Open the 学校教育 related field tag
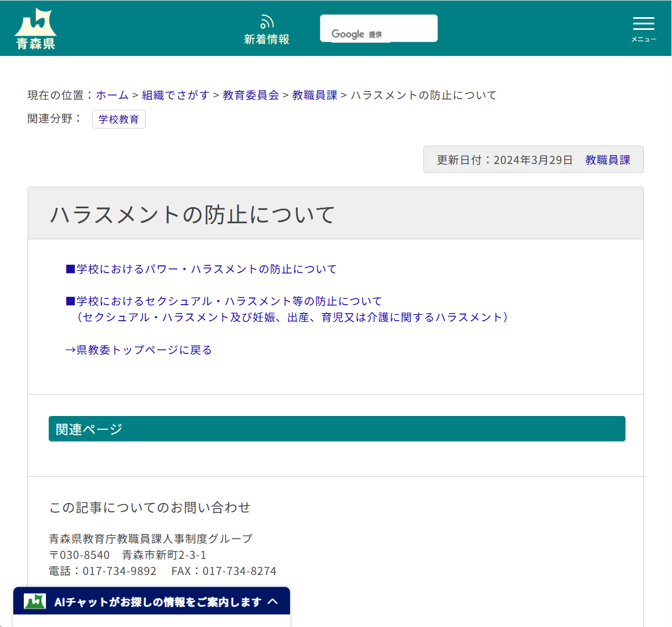Screen dimensions: 672x627 (x=119, y=119)
